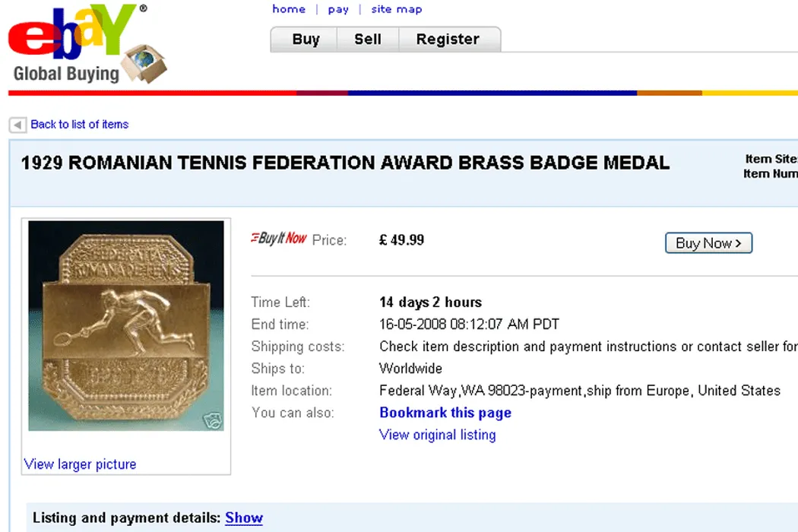Click the enlarge icon in the medal photo corner
This screenshot has width=798, height=532.
click(211, 420)
